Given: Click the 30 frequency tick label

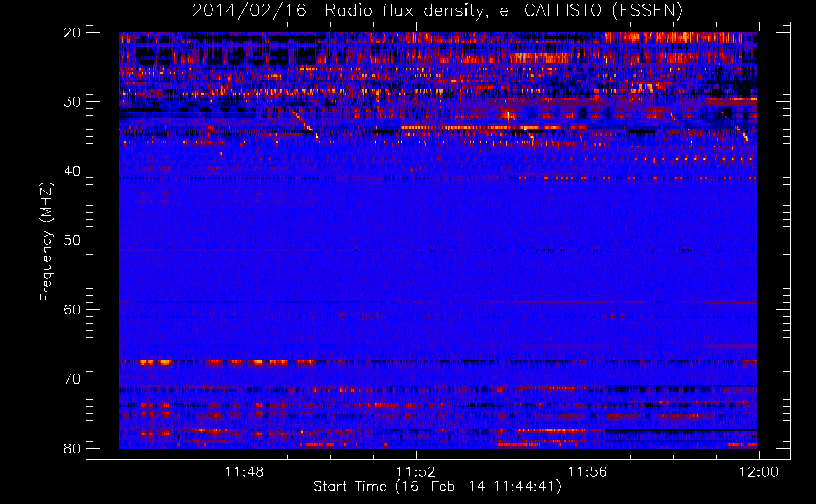Looking at the screenshot, I should (72, 102).
